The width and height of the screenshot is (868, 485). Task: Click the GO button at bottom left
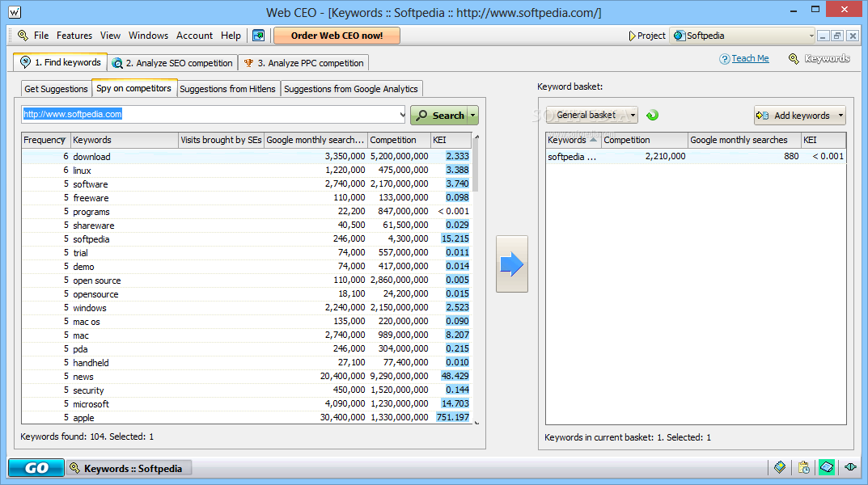pyautogui.click(x=36, y=468)
